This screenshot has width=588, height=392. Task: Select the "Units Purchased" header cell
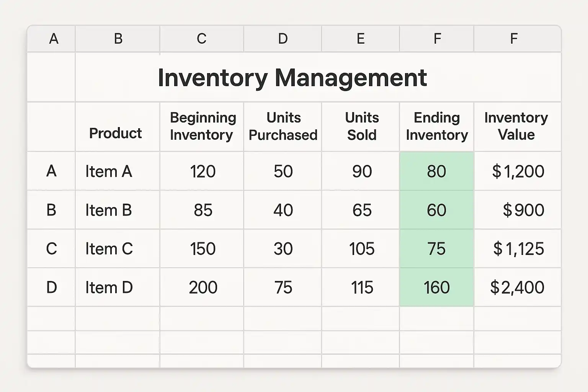pos(283,126)
